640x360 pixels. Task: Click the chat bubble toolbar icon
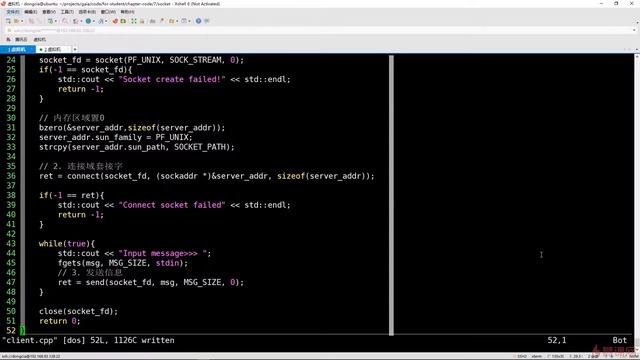pos(207,21)
